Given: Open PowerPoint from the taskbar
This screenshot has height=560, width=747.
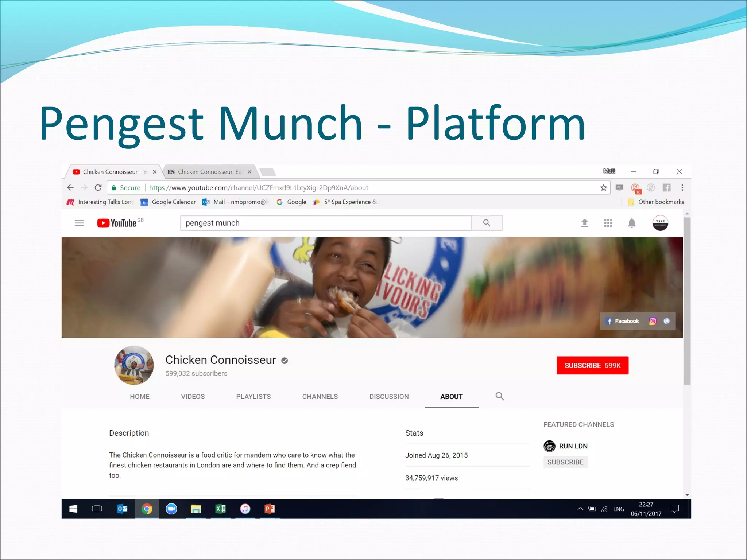Looking at the screenshot, I should click(x=270, y=509).
